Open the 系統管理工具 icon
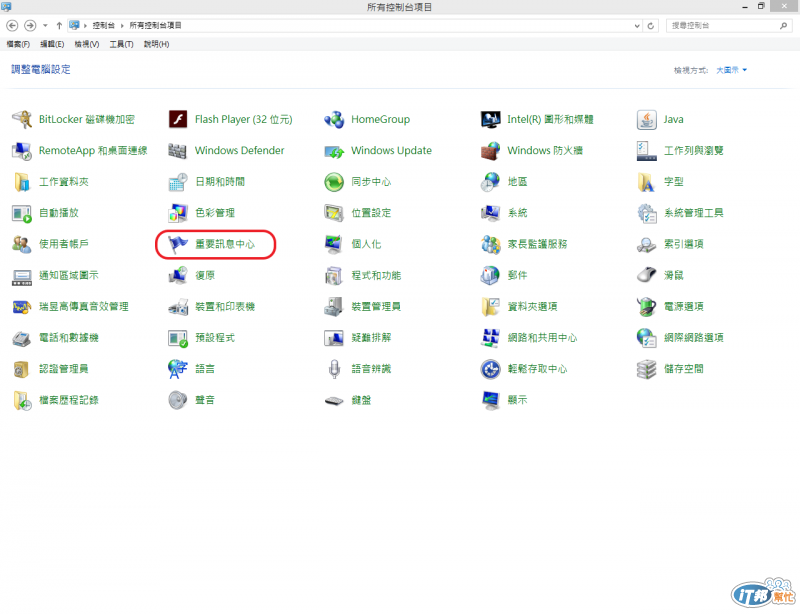The image size is (800, 614). (x=646, y=213)
